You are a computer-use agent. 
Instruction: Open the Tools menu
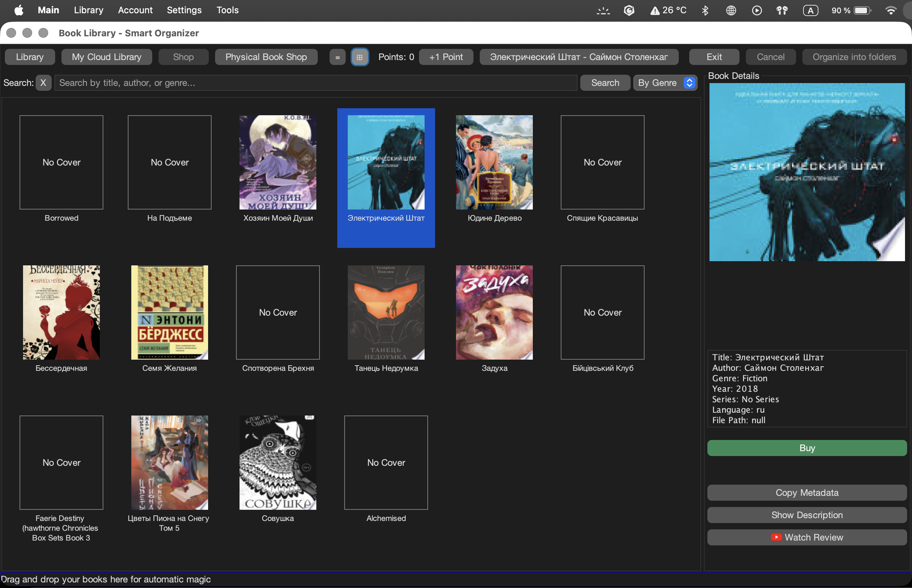tap(228, 10)
